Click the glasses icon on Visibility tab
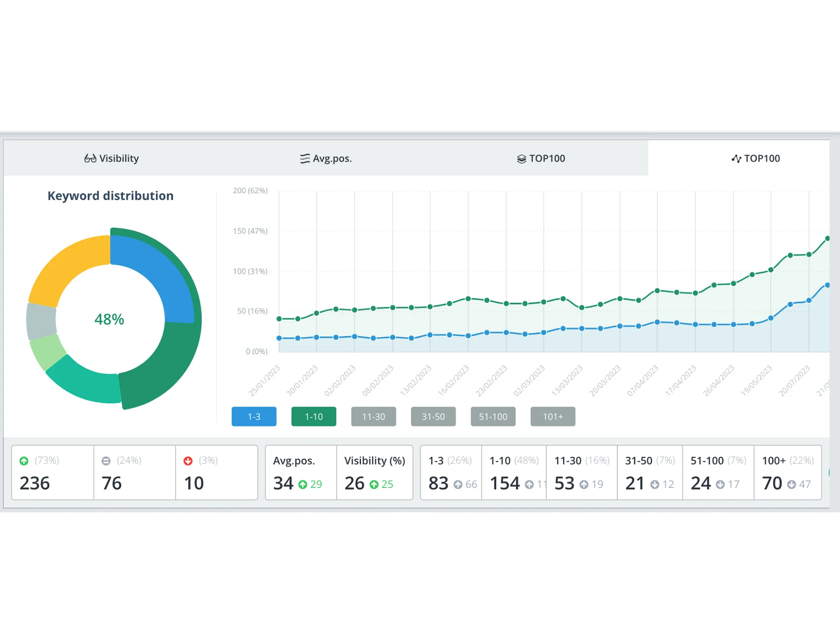 click(x=90, y=159)
